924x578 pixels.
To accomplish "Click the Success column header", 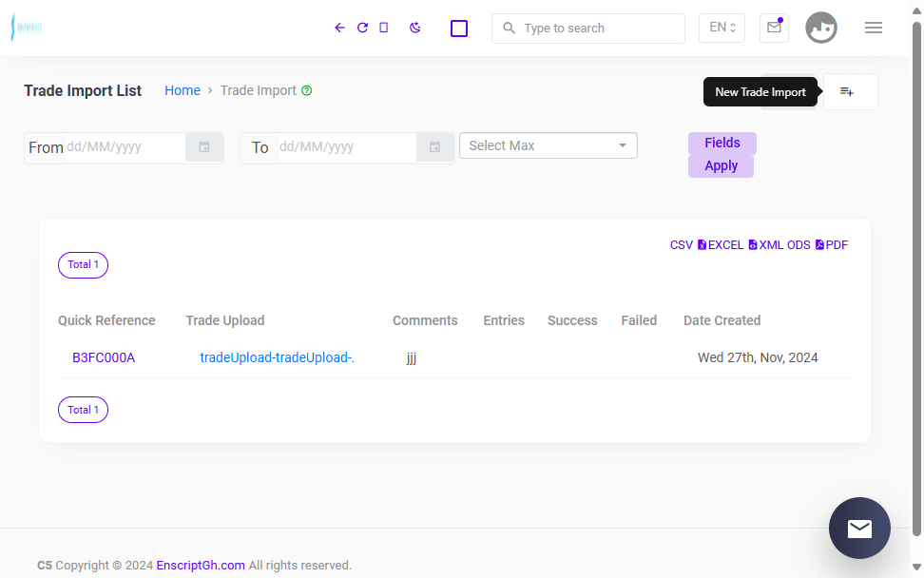I will (572, 320).
